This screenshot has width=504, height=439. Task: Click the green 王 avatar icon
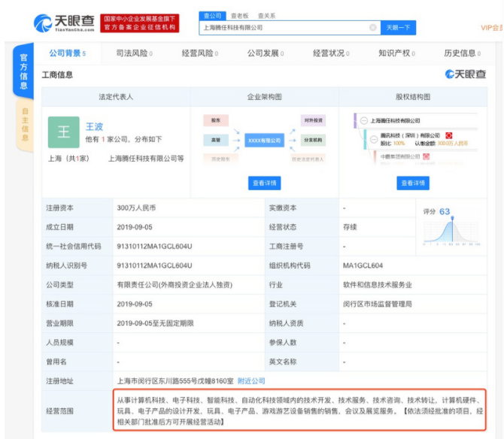click(64, 132)
